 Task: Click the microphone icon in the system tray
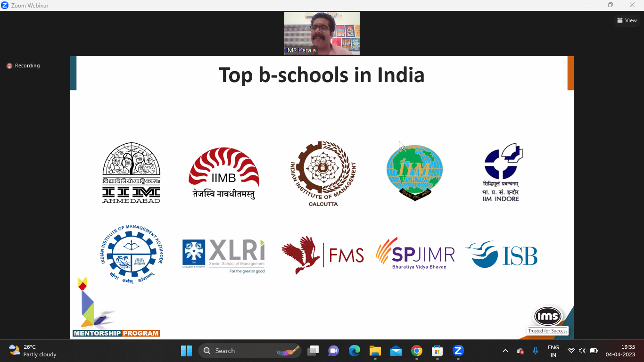tap(536, 351)
